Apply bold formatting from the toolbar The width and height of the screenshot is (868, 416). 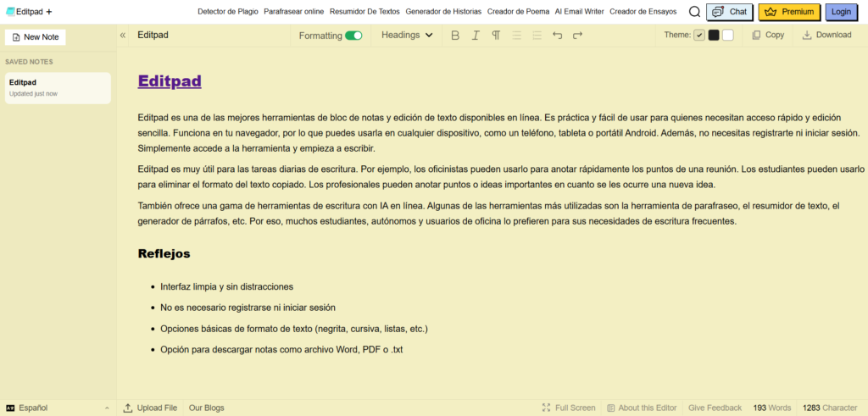click(x=455, y=36)
